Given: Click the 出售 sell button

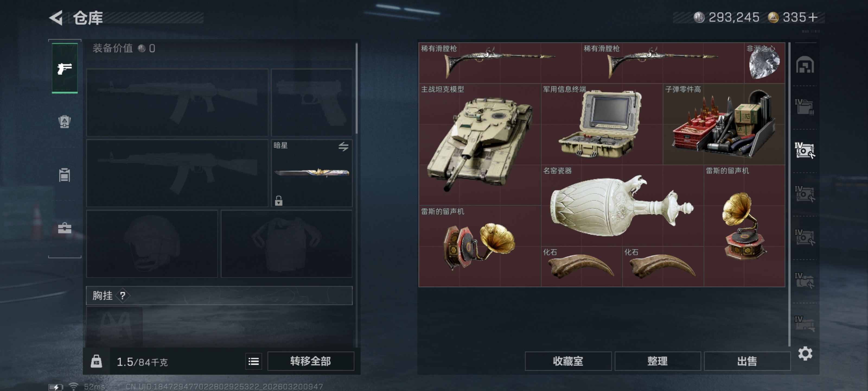Looking at the screenshot, I should click(747, 361).
